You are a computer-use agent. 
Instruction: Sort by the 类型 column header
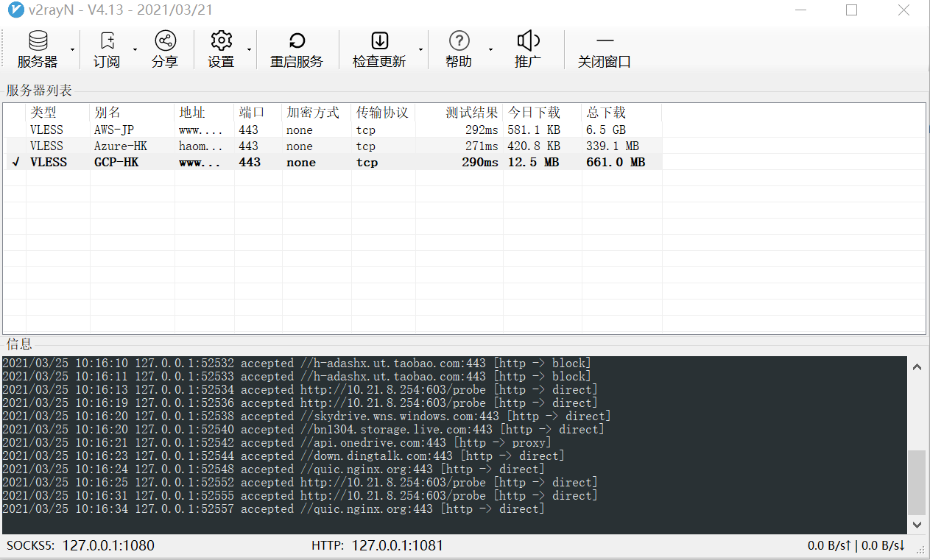coord(58,113)
